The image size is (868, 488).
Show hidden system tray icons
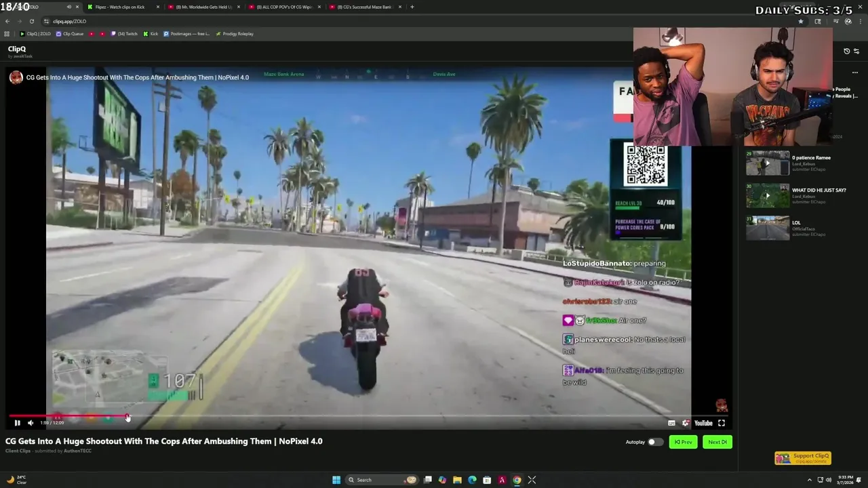(809, 480)
